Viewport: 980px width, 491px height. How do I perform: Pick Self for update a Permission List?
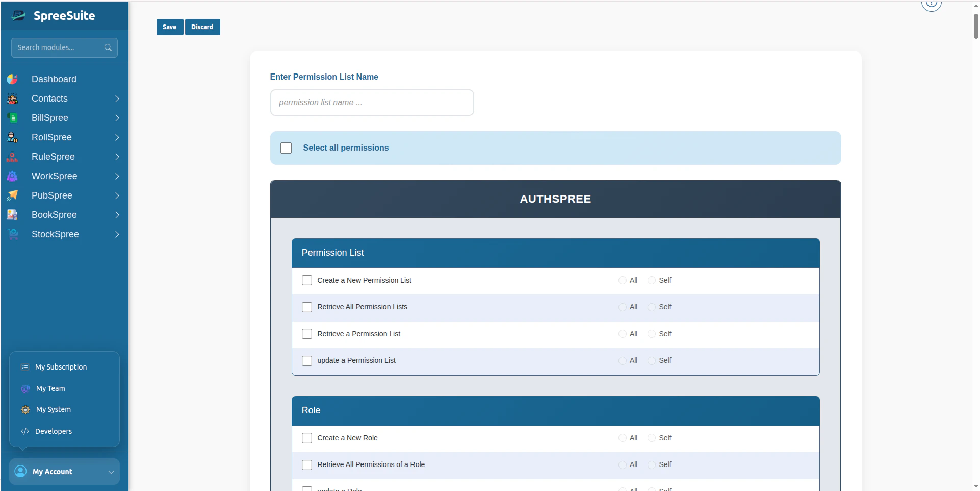(651, 361)
